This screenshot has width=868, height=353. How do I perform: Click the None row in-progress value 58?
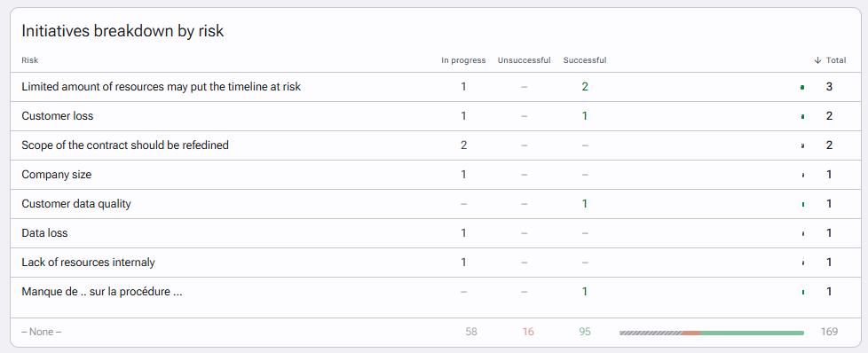[471, 332]
